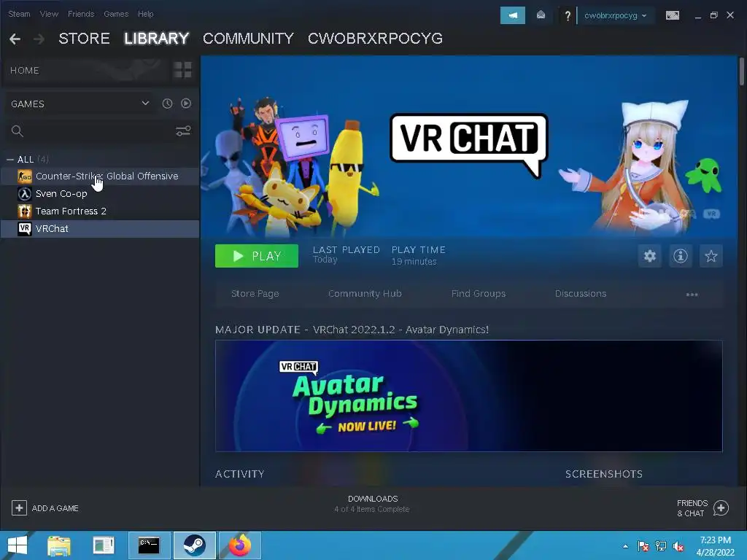Click the game page vertical scrollbar
This screenshot has width=747, height=560.
coord(741,71)
